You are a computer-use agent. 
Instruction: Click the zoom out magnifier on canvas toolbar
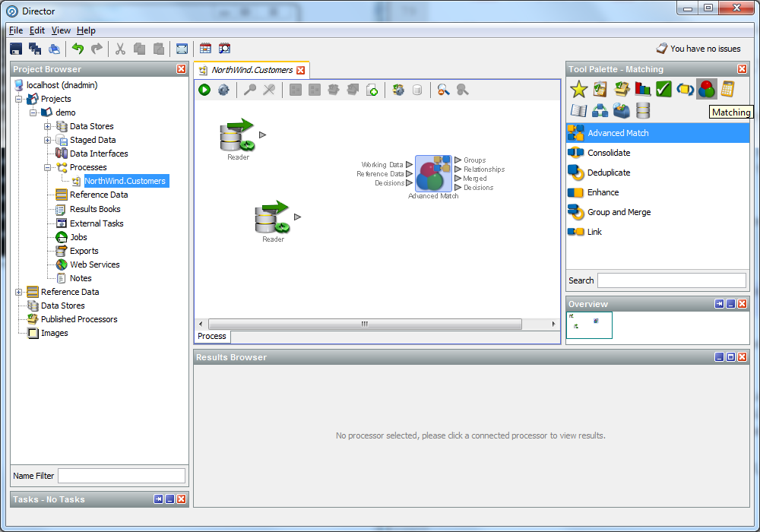(443, 90)
